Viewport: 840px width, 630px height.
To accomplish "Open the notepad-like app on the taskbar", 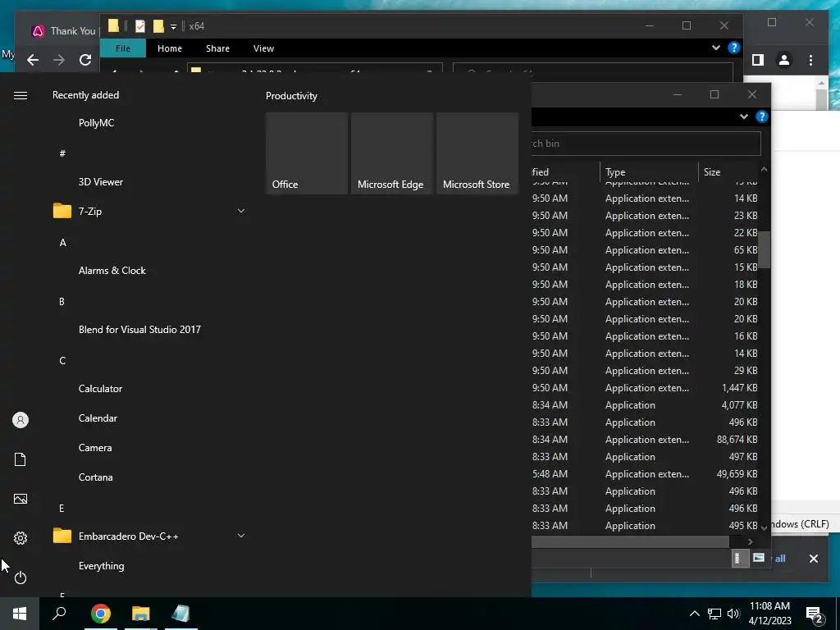I will [181, 614].
